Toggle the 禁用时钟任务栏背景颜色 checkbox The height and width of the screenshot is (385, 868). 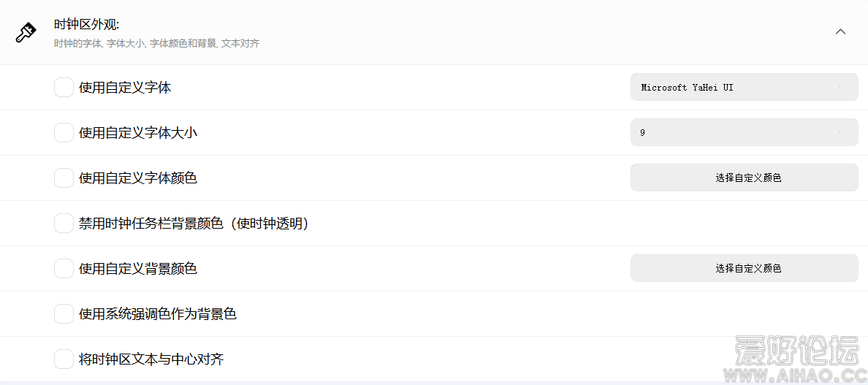click(64, 224)
